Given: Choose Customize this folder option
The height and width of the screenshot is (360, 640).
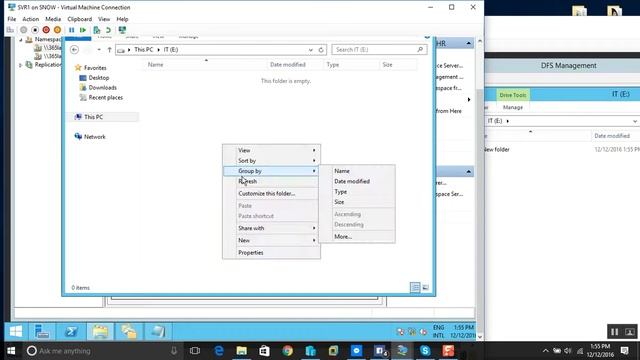Looking at the screenshot, I should (271, 193).
